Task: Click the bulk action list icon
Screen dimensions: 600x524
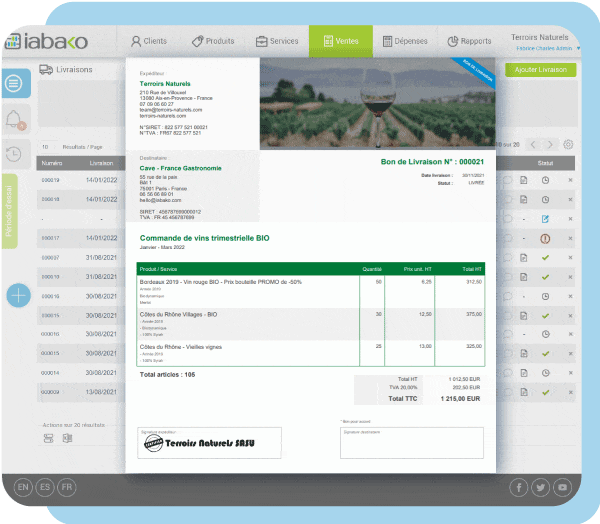Action: (x=49, y=438)
